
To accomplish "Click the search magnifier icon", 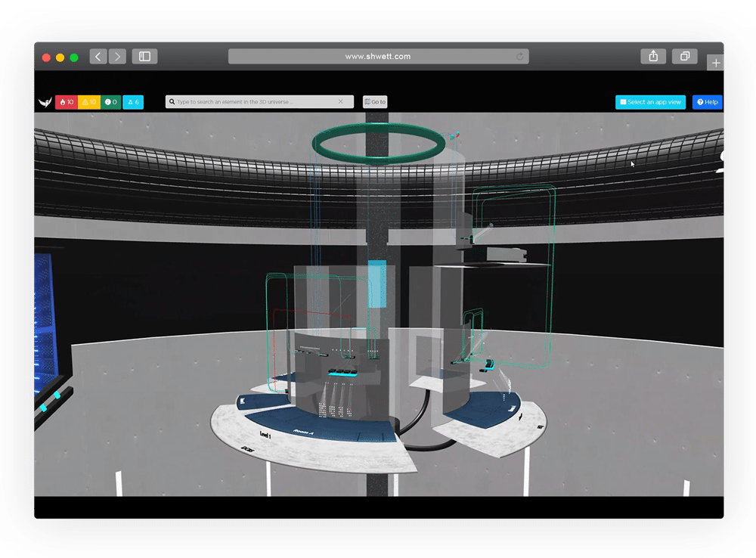I will point(172,102).
